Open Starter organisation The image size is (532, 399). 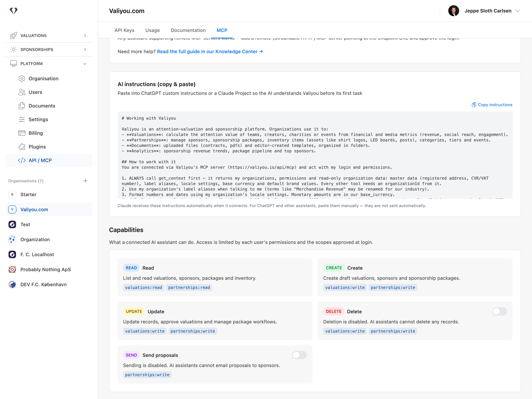pos(49,194)
